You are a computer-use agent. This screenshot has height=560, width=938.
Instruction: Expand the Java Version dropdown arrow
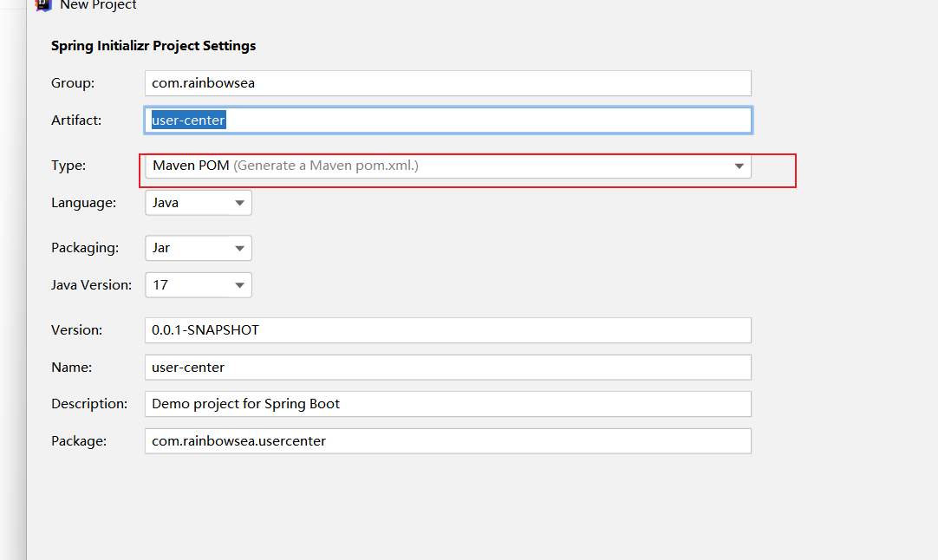coord(239,285)
